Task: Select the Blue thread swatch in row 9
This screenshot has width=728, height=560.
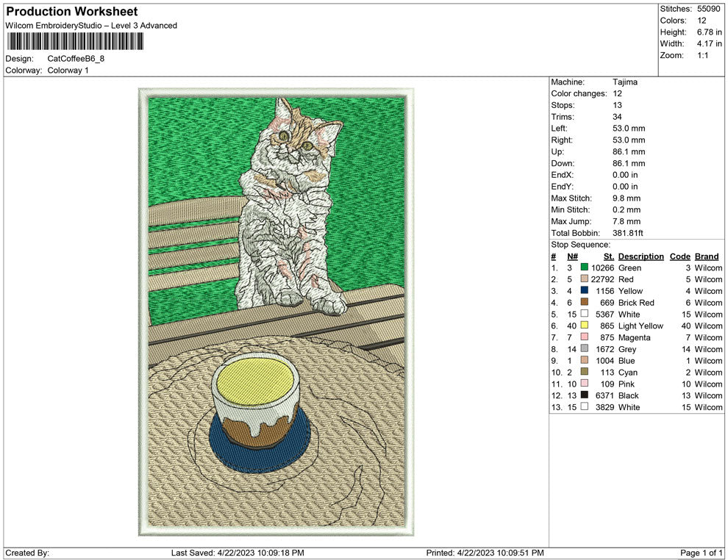Action: point(585,361)
